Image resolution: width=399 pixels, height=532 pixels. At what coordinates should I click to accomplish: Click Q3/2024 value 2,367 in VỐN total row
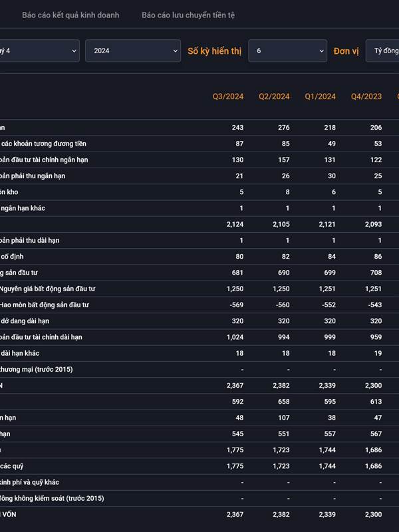click(235, 515)
